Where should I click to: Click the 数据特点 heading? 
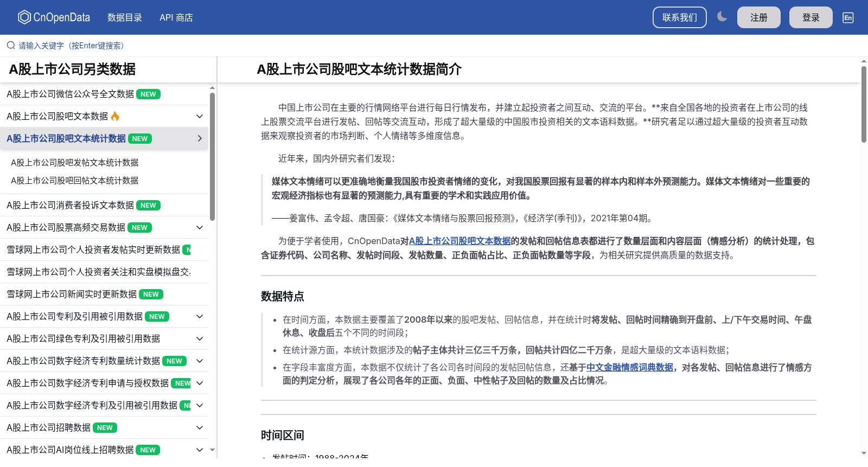coord(283,296)
